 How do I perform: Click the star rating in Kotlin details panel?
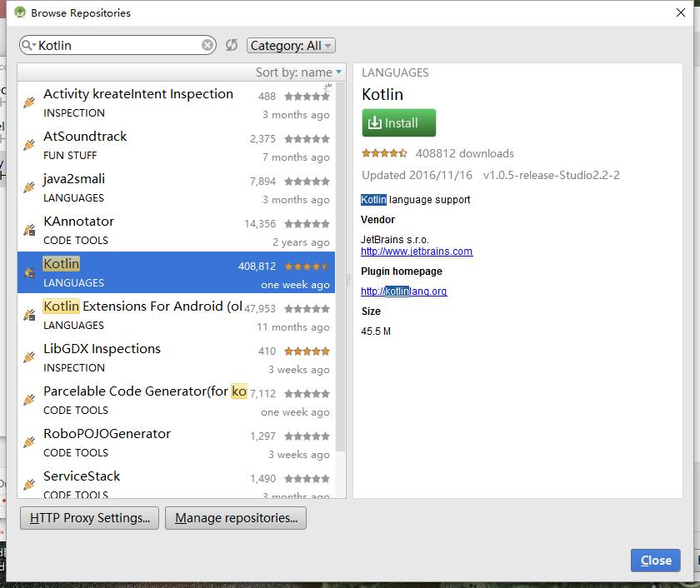384,153
